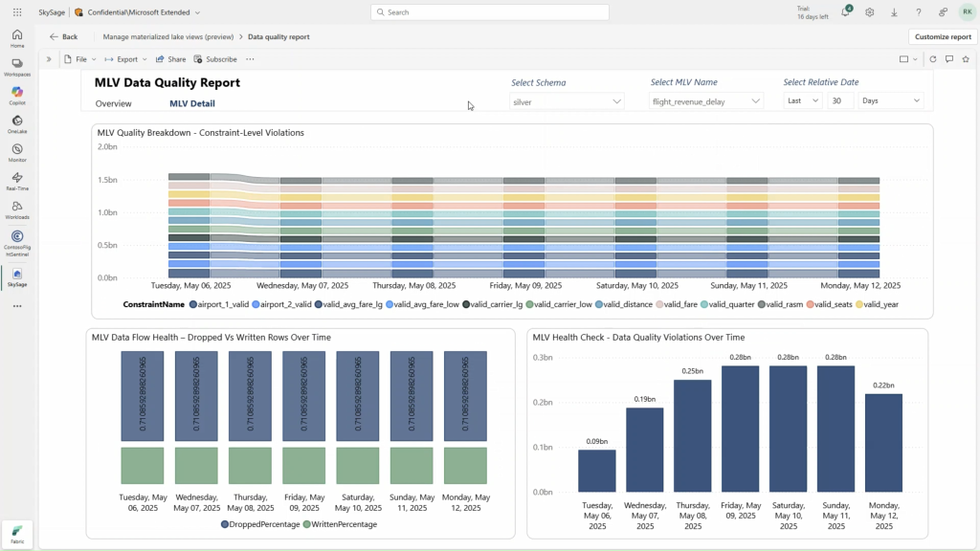The image size is (980, 551).
Task: Go to Home in the sidebar
Action: [x=17, y=38]
